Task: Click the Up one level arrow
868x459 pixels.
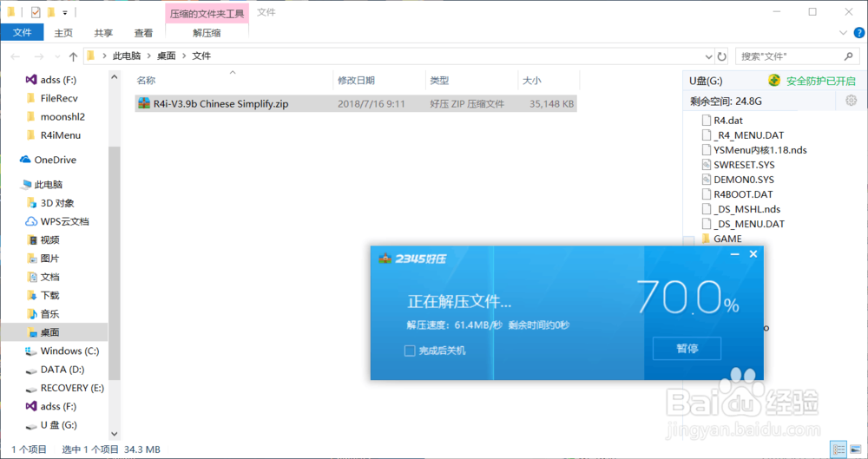Action: pyautogui.click(x=73, y=56)
